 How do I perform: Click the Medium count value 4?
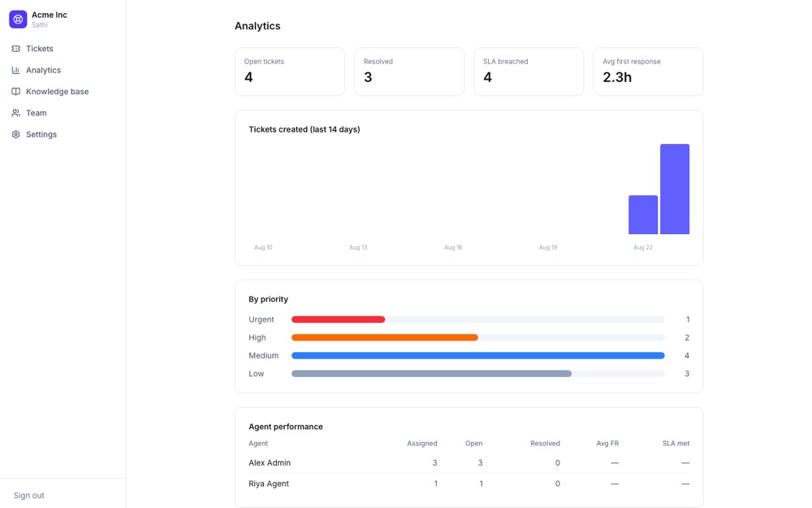[687, 356]
